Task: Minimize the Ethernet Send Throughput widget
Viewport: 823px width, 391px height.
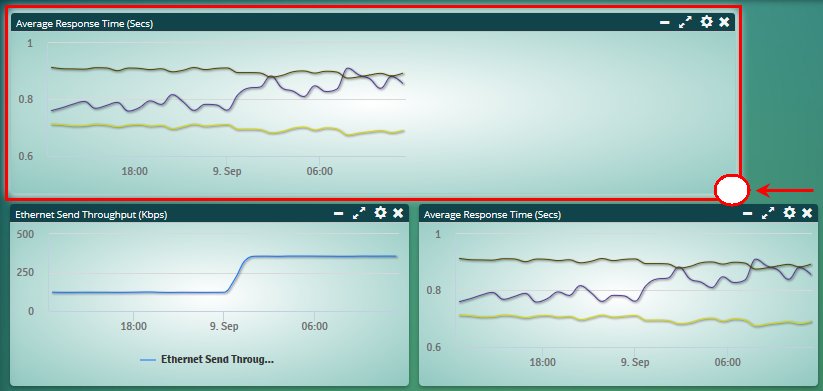Action: pyautogui.click(x=339, y=213)
